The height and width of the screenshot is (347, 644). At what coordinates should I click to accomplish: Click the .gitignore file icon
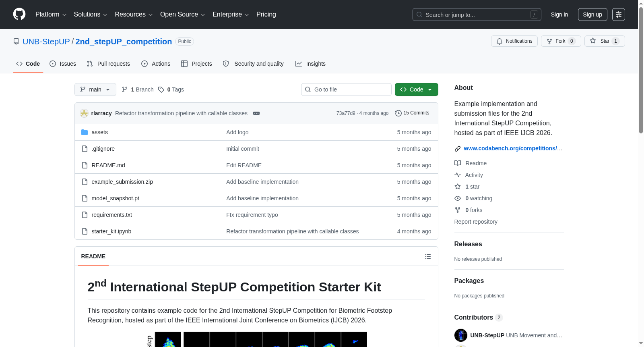tap(85, 149)
